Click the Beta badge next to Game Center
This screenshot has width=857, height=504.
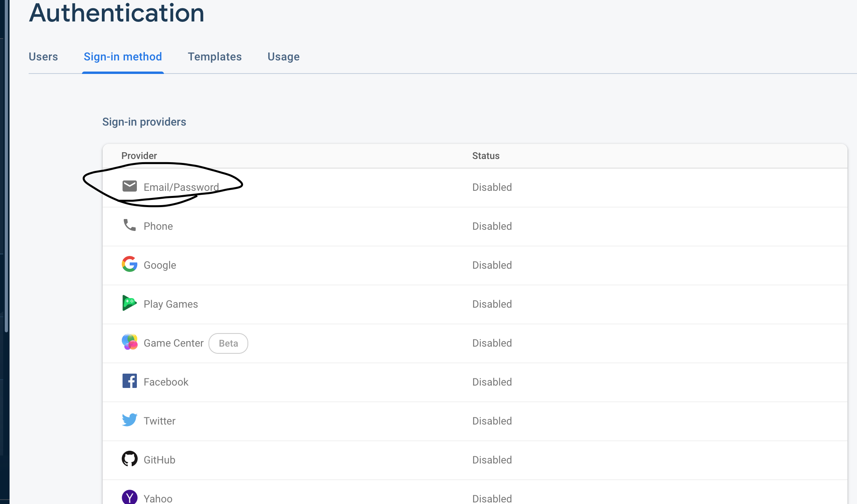coord(228,343)
